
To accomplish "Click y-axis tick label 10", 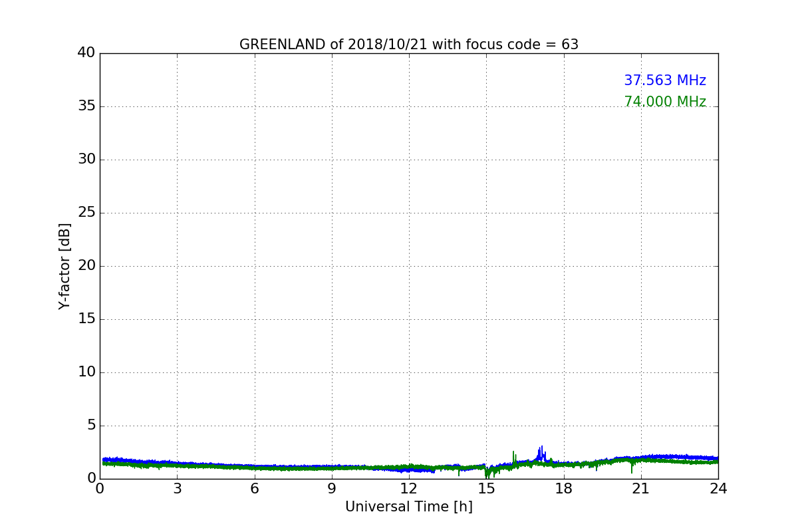I will [86, 372].
